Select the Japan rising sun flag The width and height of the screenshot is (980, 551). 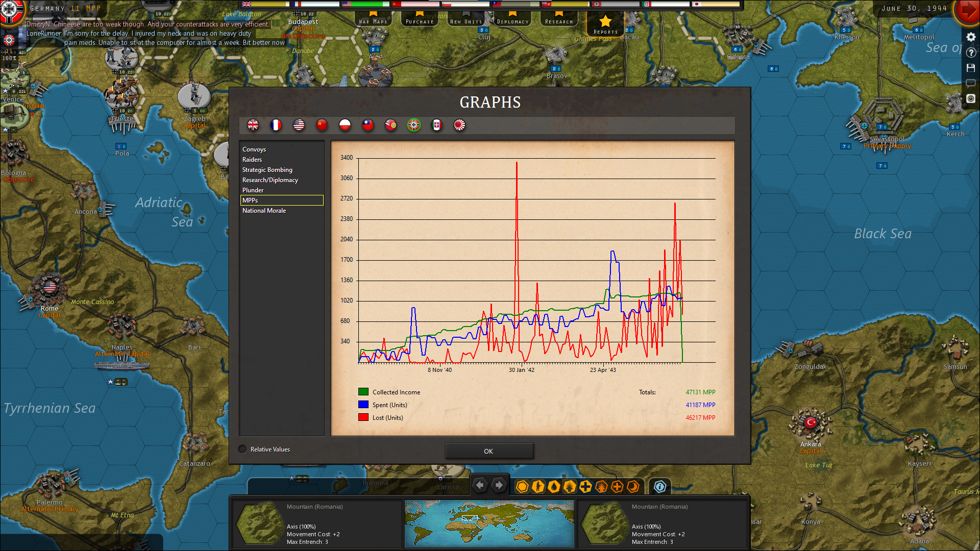coord(459,125)
